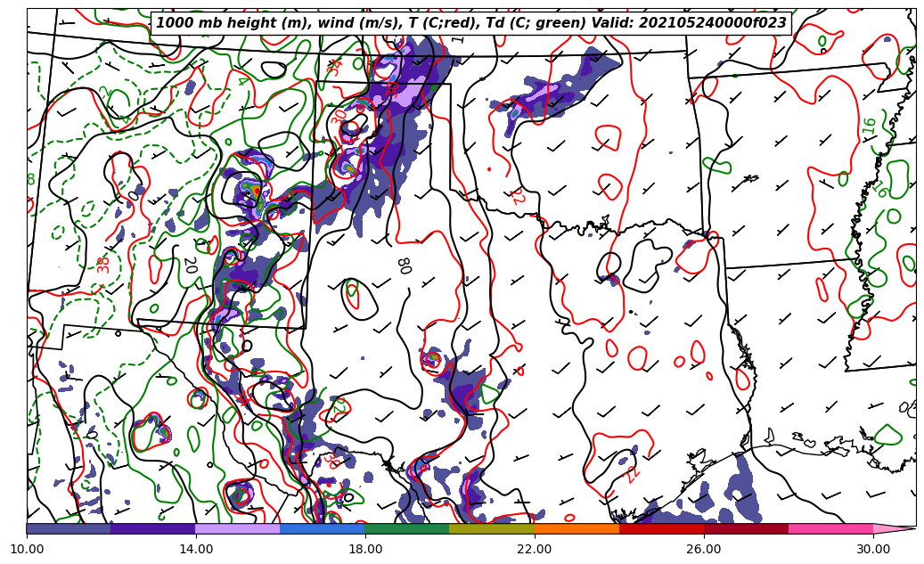Click the olive colorbar segment before 22.00
This screenshot has width=924, height=564.
tap(491, 528)
